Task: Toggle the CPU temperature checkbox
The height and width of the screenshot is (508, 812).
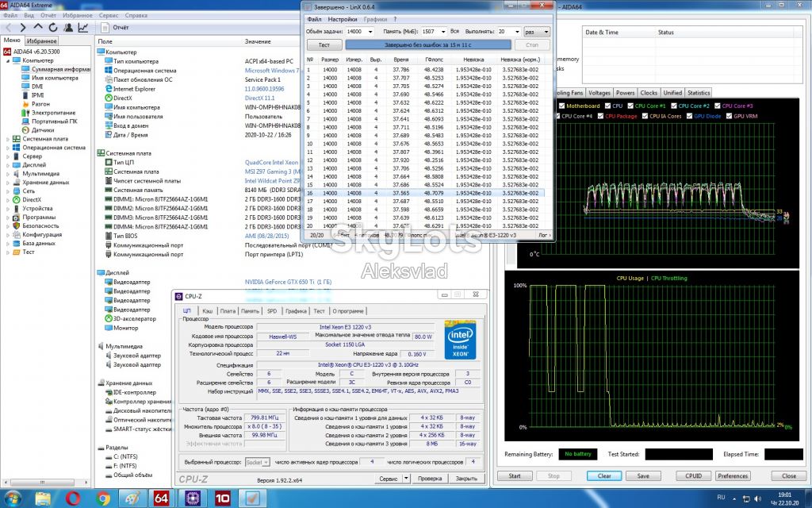Action: pos(608,106)
